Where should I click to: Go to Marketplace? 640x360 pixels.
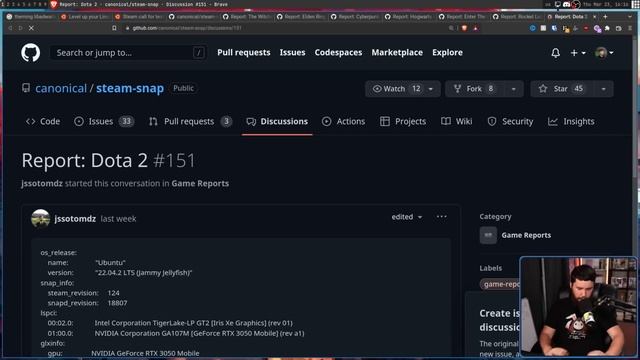(397, 52)
